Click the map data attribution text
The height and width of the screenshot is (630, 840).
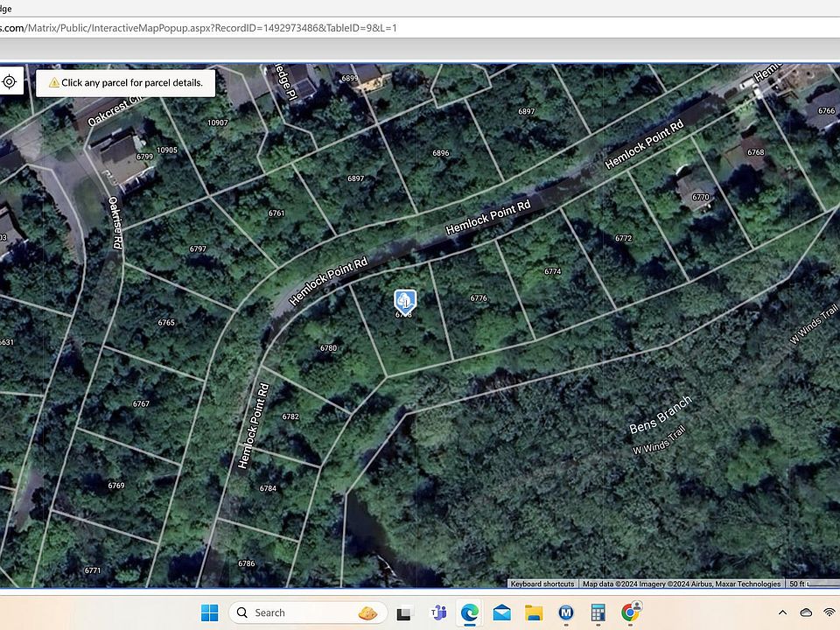pos(682,584)
